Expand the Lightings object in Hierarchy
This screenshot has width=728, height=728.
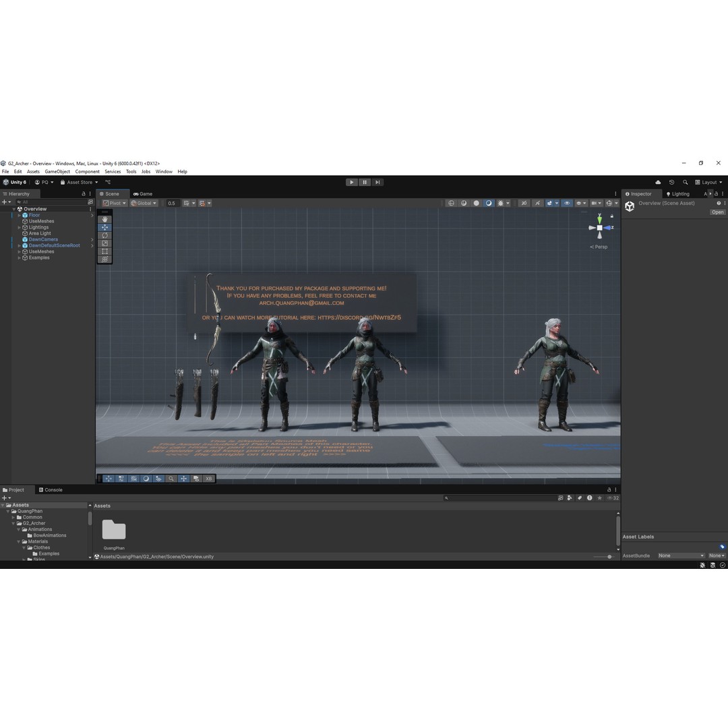point(19,228)
